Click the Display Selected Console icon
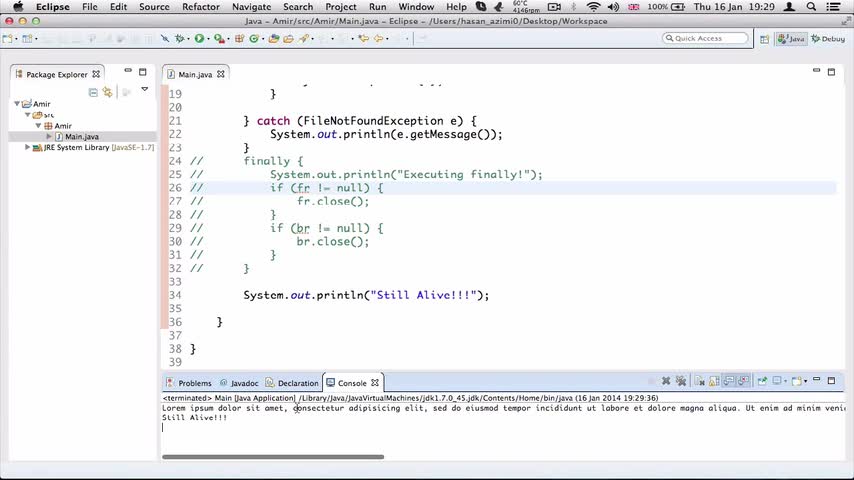 tap(777, 381)
